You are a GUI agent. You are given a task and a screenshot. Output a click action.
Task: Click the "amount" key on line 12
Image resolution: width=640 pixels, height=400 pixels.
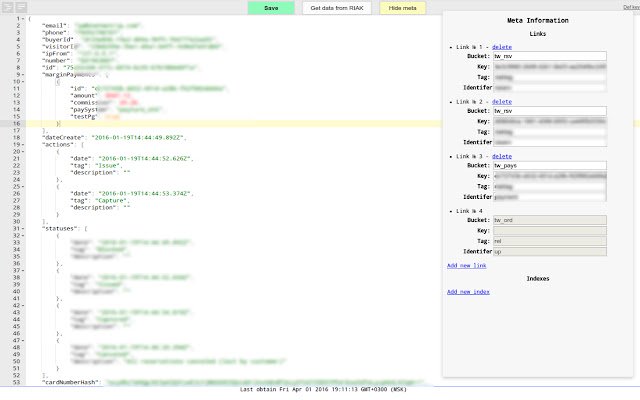click(x=84, y=96)
